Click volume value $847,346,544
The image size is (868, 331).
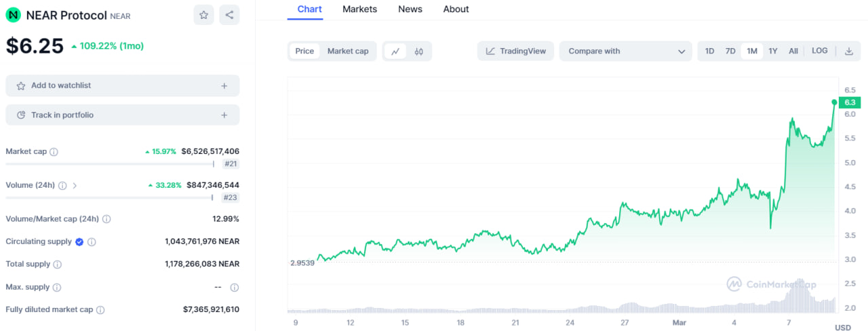click(x=213, y=185)
